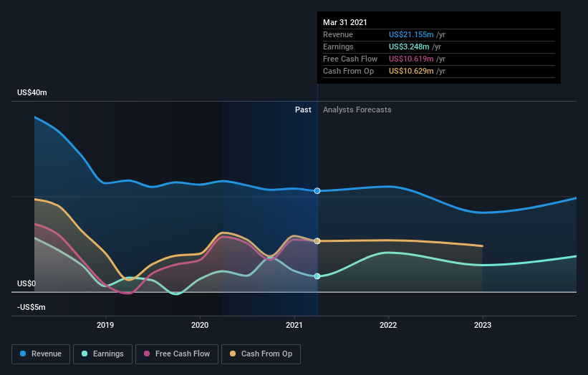
Task: Toggle the Revenue legend series
Action: tap(41, 354)
